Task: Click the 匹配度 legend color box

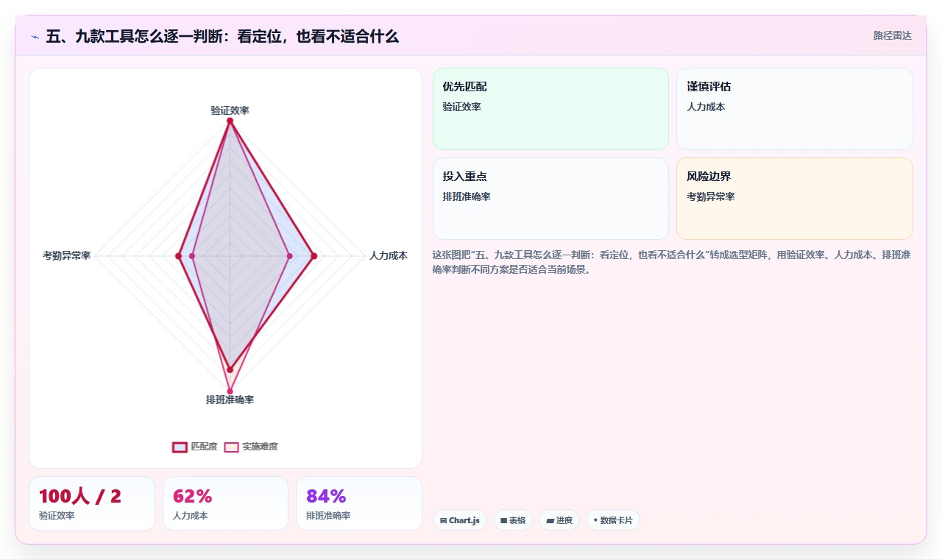Action: [x=180, y=447]
